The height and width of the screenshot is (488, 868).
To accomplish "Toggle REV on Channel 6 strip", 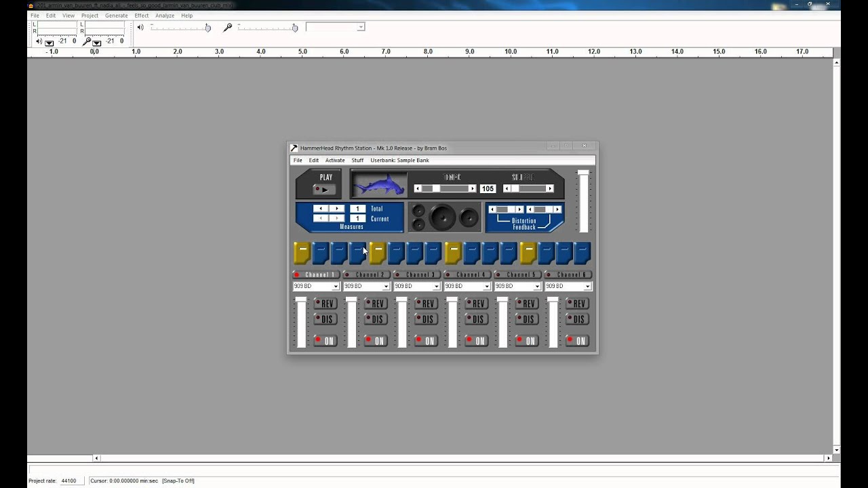I will [x=578, y=304].
